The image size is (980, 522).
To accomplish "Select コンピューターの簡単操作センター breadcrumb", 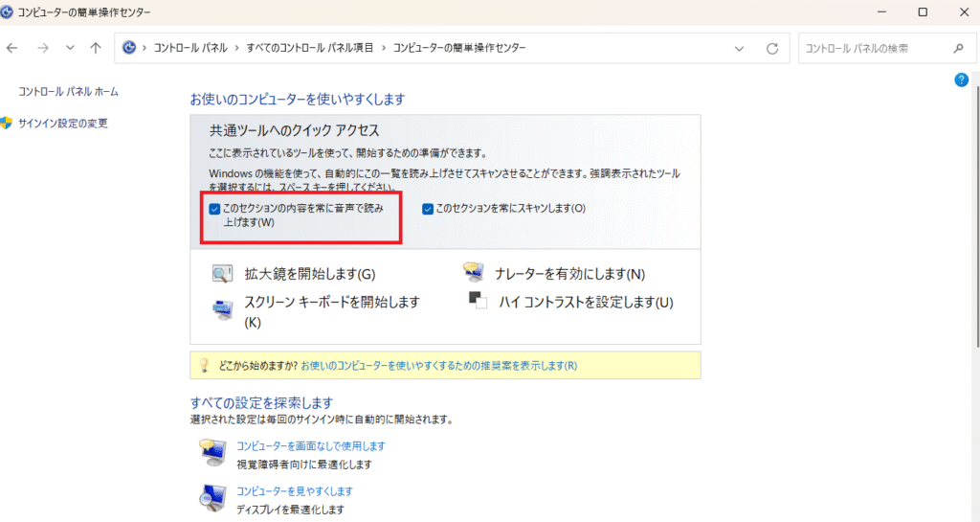I will click(x=459, y=48).
